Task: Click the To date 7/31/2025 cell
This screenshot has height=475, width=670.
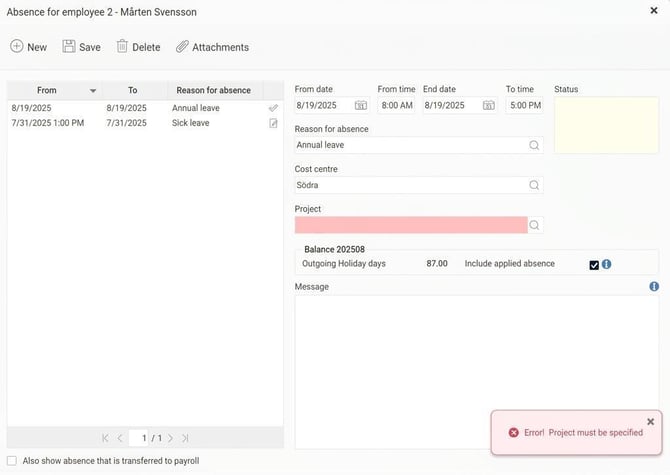Action: pyautogui.click(x=126, y=123)
